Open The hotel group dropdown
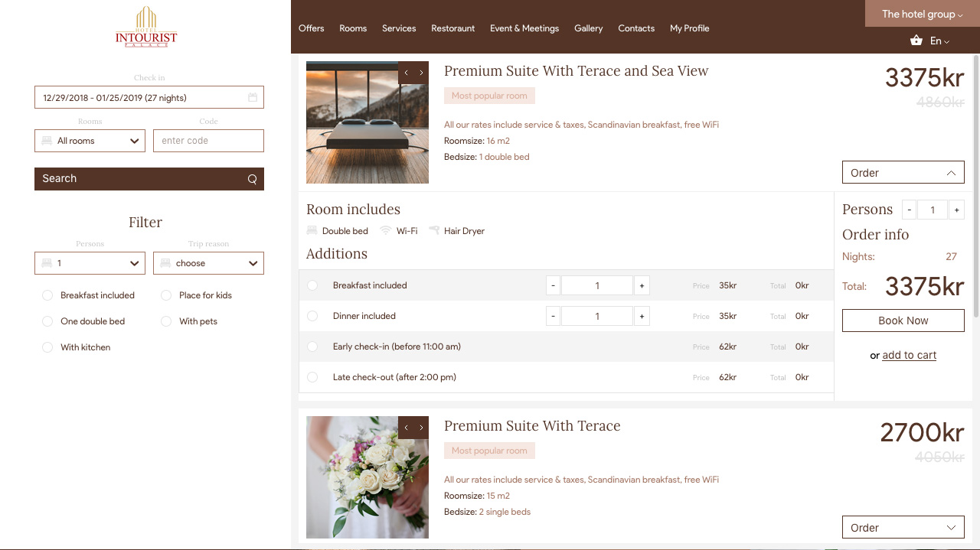The width and height of the screenshot is (980, 550). [922, 14]
